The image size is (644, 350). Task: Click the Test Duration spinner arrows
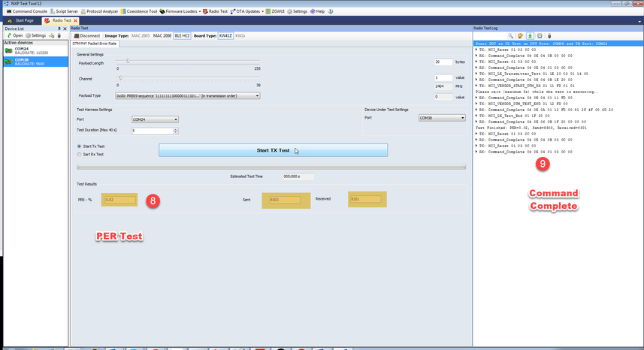(x=176, y=131)
